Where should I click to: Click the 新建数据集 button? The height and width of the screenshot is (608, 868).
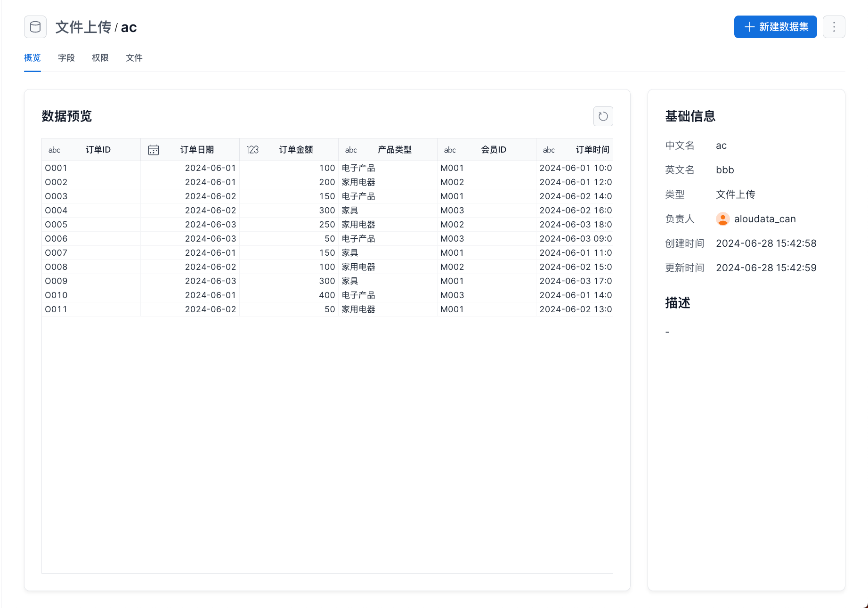(x=775, y=27)
